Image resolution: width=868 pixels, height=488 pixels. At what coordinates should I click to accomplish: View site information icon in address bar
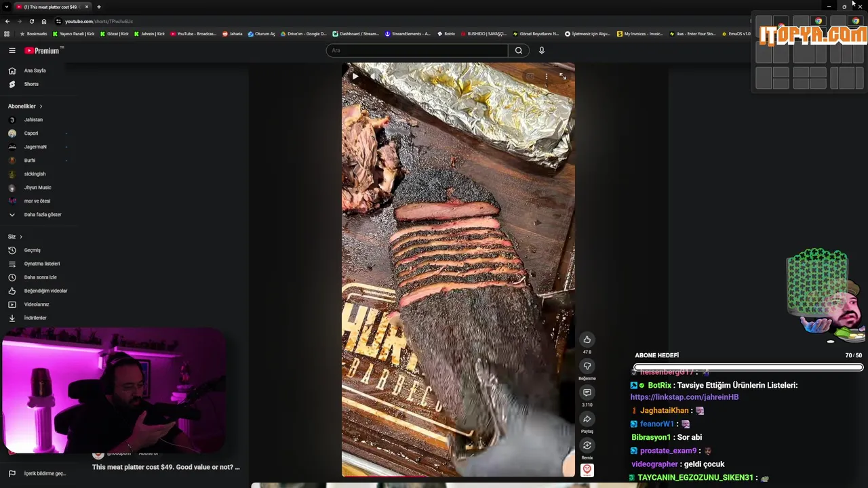[58, 21]
